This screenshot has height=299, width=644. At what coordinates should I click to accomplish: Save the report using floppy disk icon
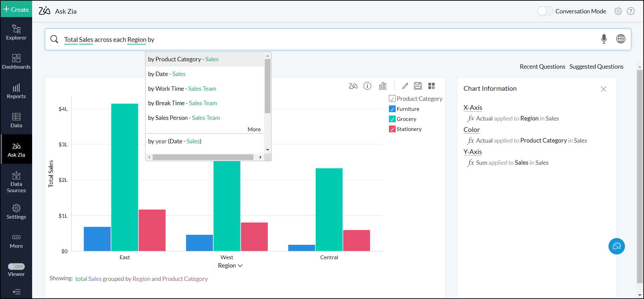(418, 86)
